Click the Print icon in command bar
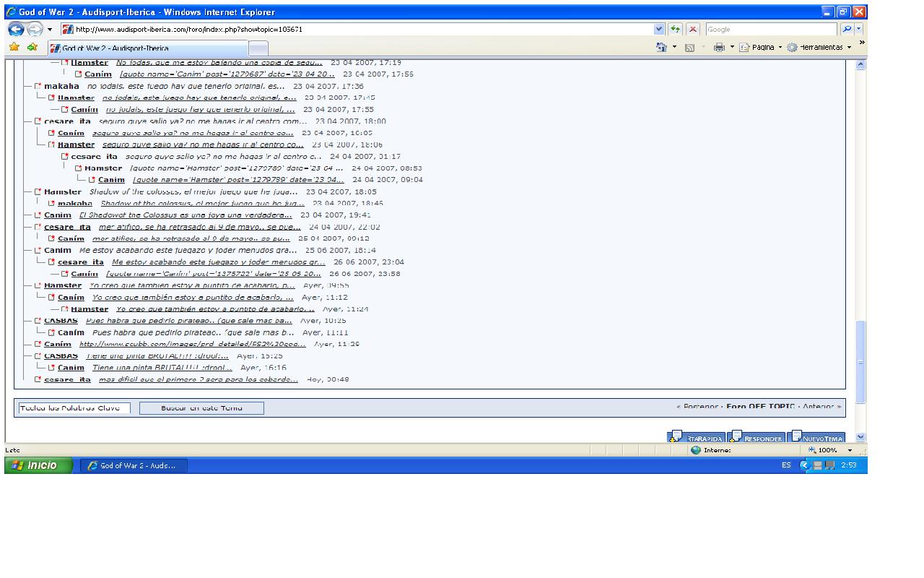Image resolution: width=924 pixels, height=578 pixels. pos(719,47)
